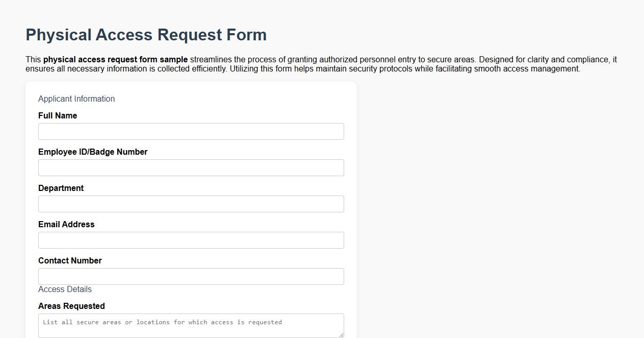Click the Email Address input field
The height and width of the screenshot is (338, 644).
point(191,240)
